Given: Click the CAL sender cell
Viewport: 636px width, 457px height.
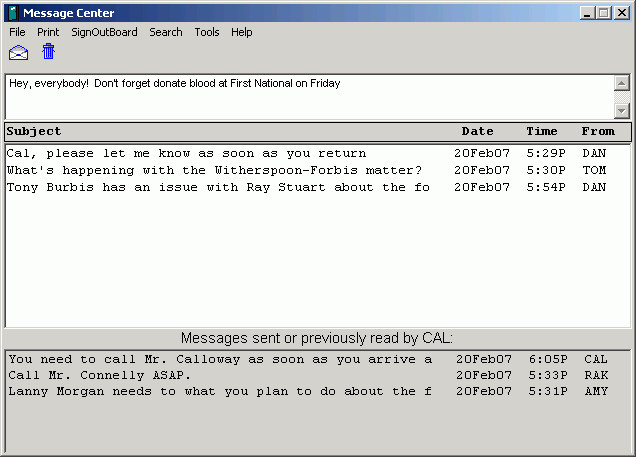Looking at the screenshot, I should pyautogui.click(x=596, y=359).
